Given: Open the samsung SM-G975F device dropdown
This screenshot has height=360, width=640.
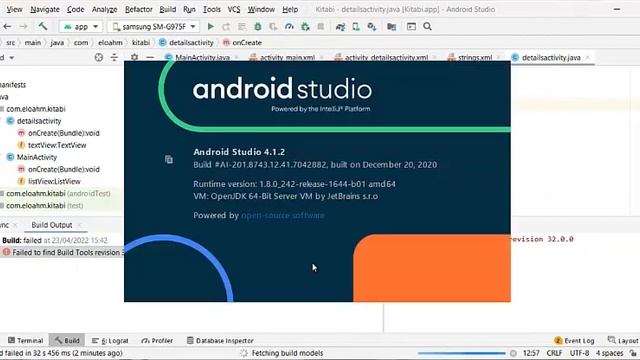Looking at the screenshot, I should click(153, 27).
